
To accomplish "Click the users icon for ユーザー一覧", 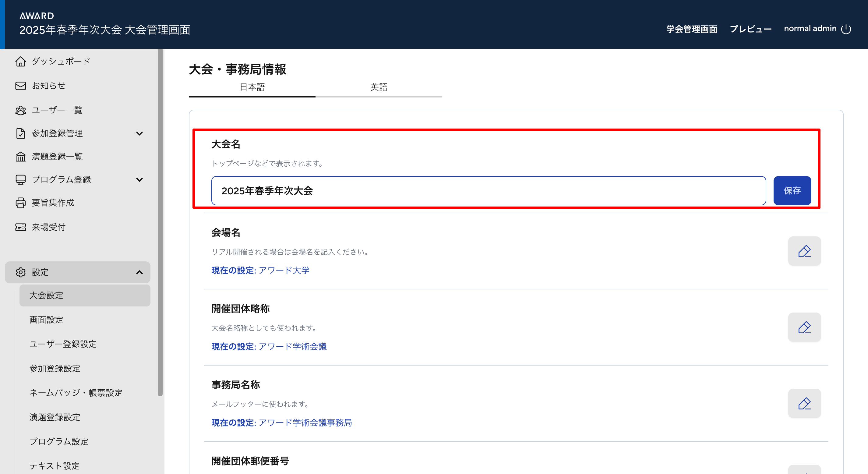I will coord(20,110).
